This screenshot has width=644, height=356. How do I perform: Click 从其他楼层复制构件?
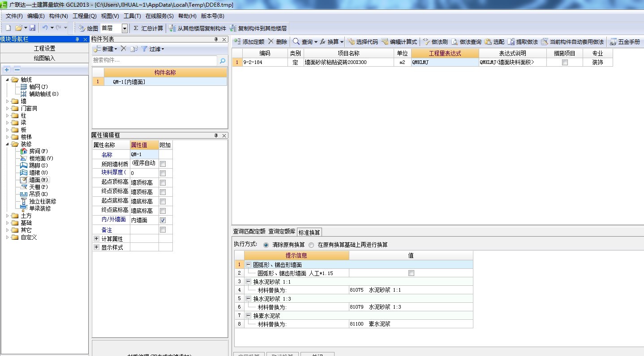(197, 28)
